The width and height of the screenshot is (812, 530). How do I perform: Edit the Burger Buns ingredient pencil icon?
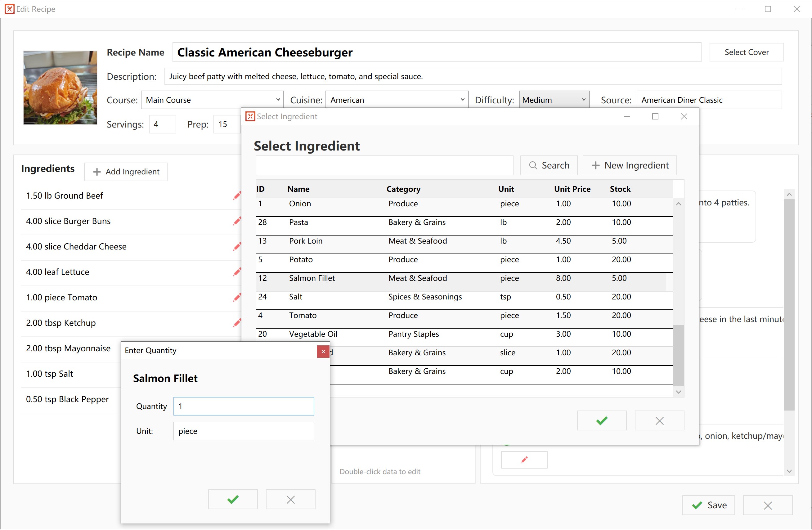click(x=237, y=221)
